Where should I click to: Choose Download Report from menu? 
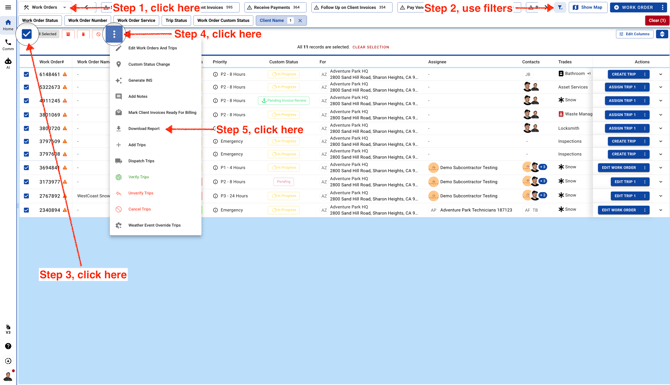click(x=156, y=129)
